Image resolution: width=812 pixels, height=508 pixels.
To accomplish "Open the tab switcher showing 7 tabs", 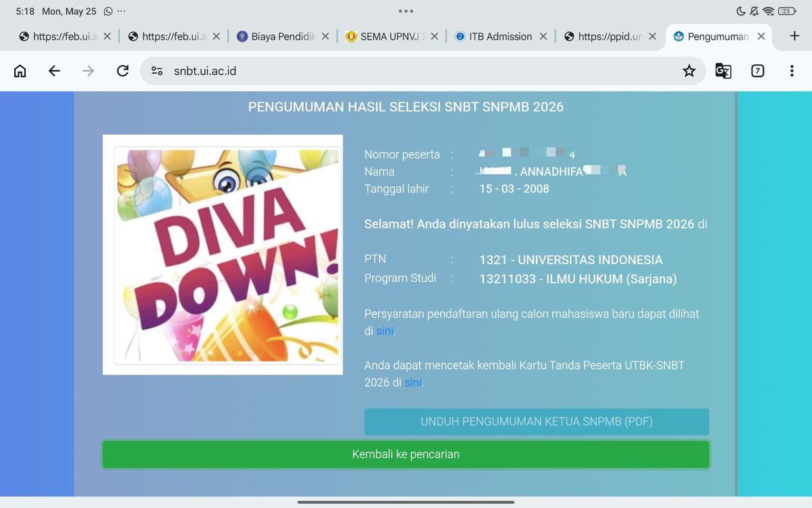I will point(758,70).
